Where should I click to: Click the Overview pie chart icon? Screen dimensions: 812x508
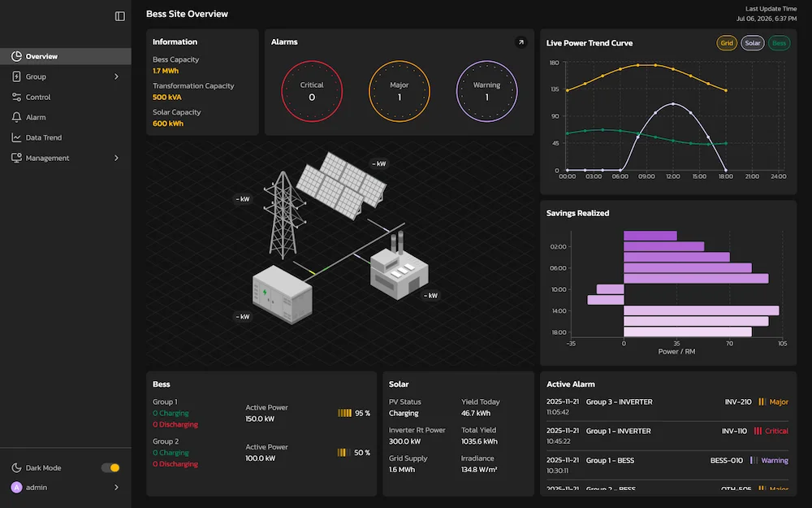pos(16,56)
